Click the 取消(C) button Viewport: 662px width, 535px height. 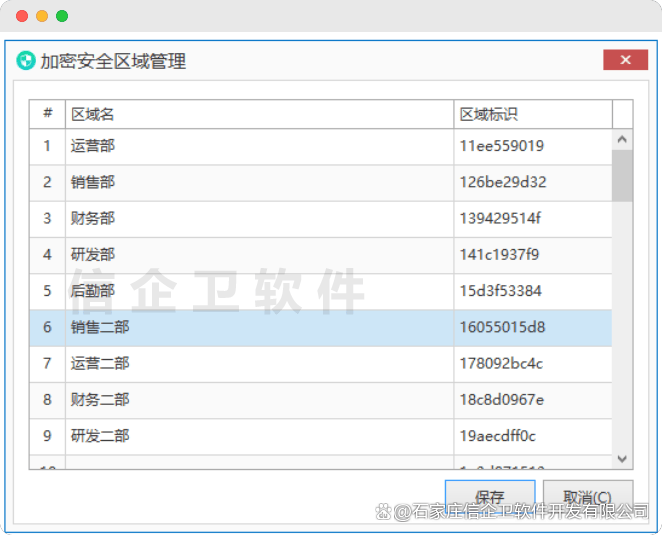[588, 497]
